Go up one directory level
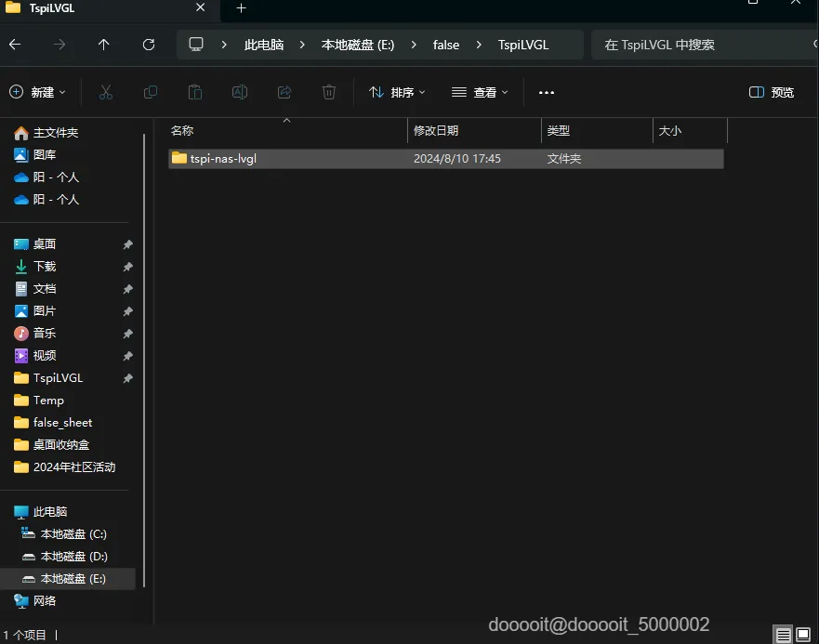 (103, 45)
